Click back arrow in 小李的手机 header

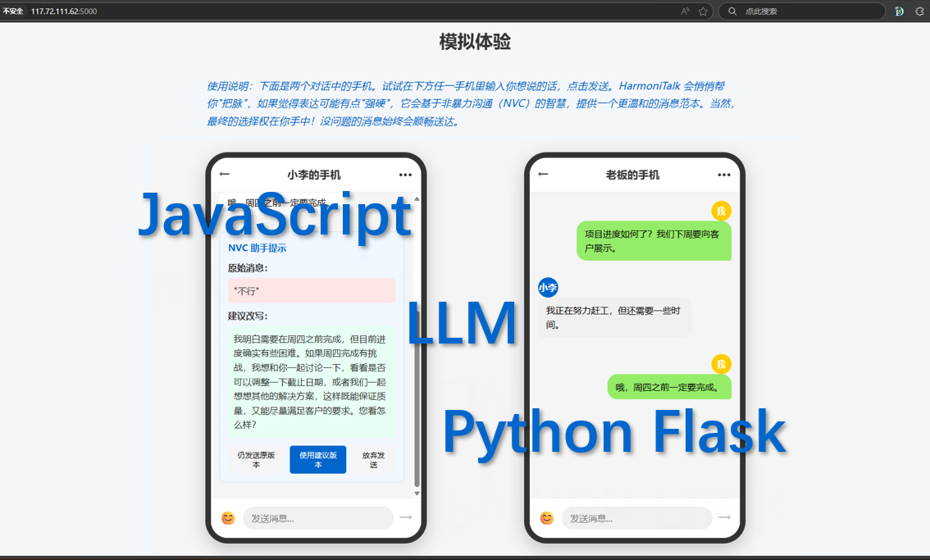coord(225,174)
